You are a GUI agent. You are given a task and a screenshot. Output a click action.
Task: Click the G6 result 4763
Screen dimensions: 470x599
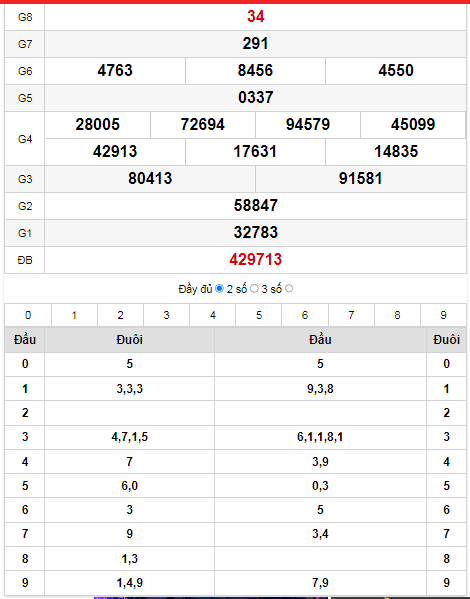coord(115,71)
